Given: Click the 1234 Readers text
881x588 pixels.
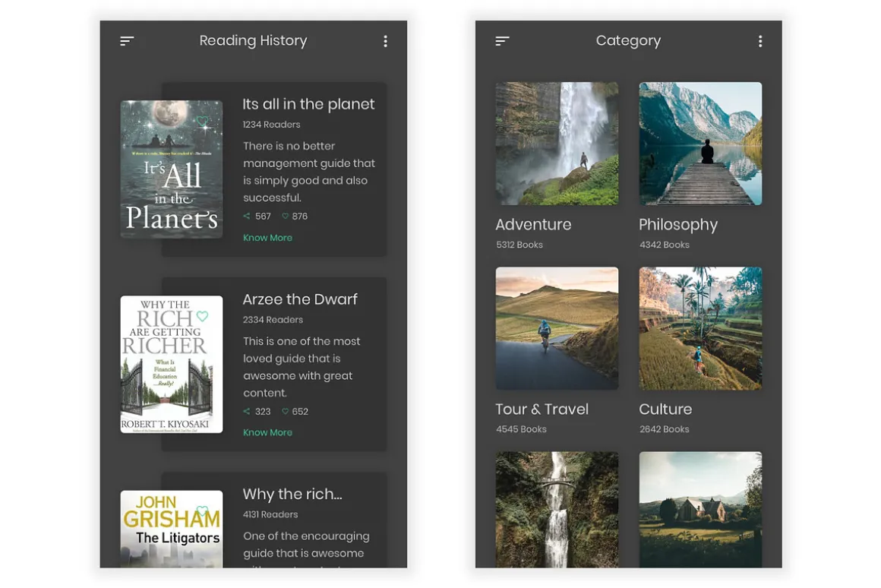Looking at the screenshot, I should tap(271, 125).
